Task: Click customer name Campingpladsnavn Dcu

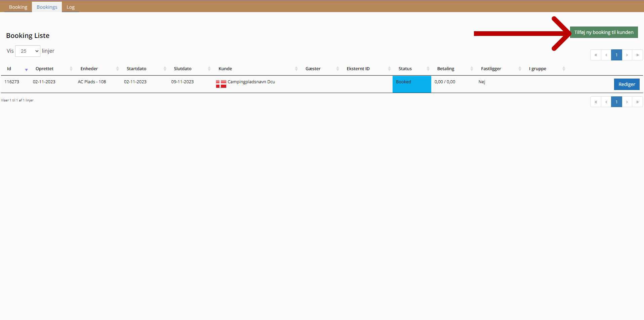Action: tap(251, 82)
